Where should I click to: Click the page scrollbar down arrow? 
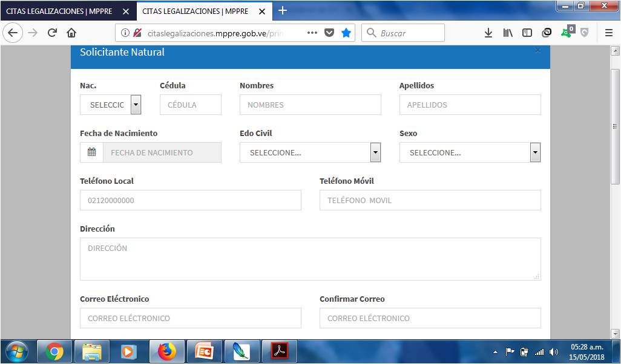(x=615, y=334)
